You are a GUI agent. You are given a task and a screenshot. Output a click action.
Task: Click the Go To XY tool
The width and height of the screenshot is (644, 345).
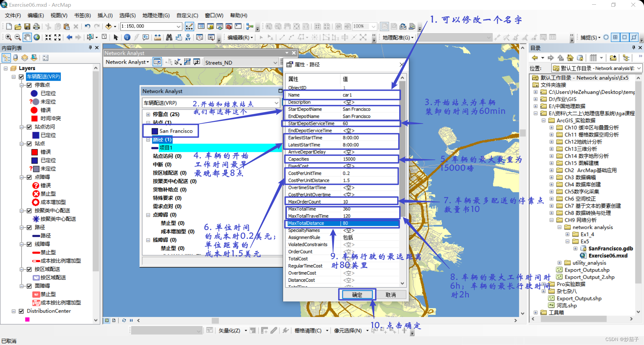coord(188,38)
